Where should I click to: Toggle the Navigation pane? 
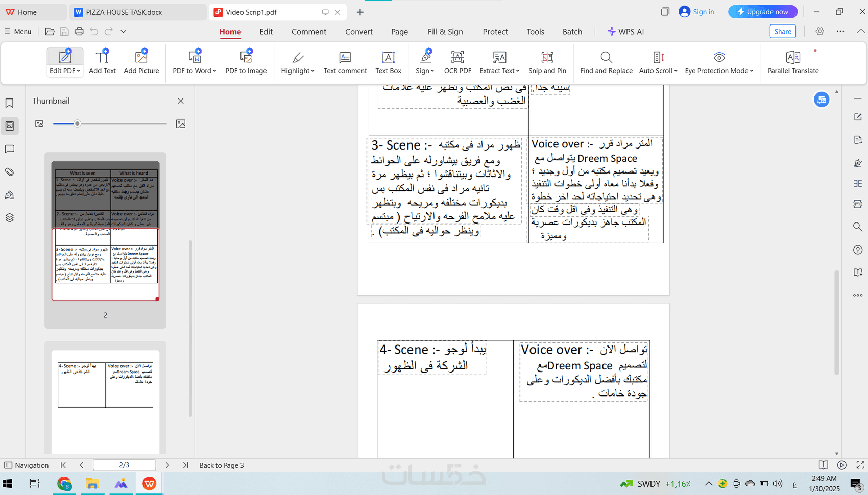(27, 465)
